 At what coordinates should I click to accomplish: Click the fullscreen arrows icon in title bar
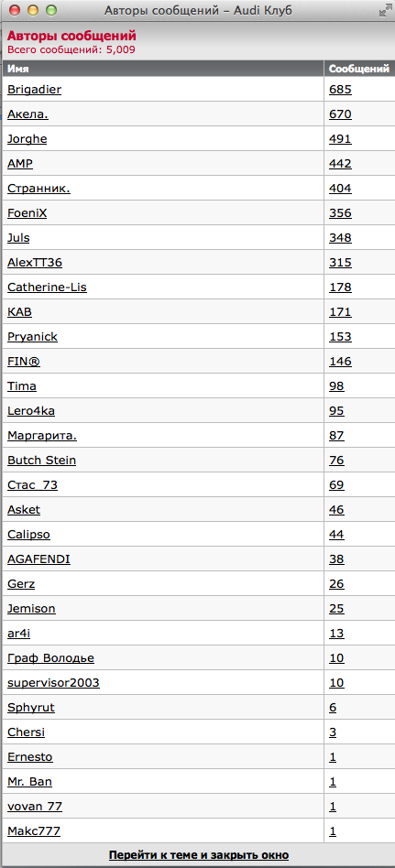point(384,10)
